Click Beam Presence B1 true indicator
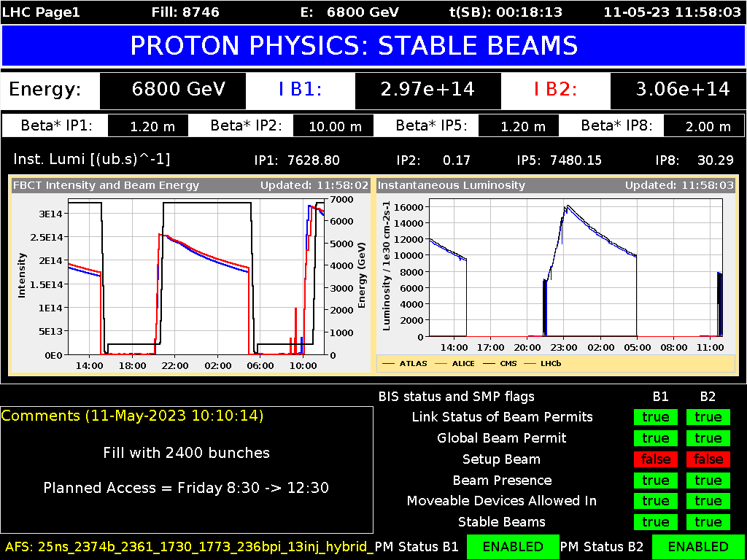 click(656, 480)
